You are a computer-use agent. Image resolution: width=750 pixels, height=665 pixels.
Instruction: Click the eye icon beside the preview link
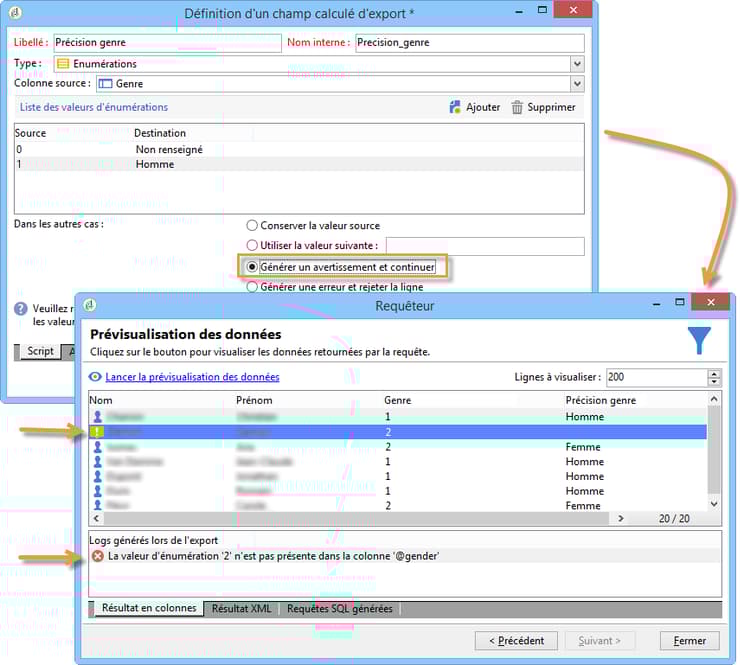95,377
